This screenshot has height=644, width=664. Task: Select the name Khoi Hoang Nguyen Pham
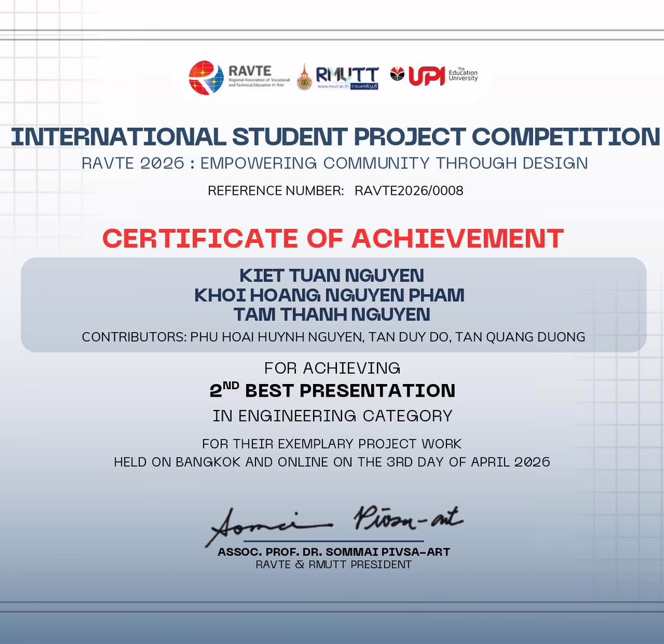click(329, 295)
